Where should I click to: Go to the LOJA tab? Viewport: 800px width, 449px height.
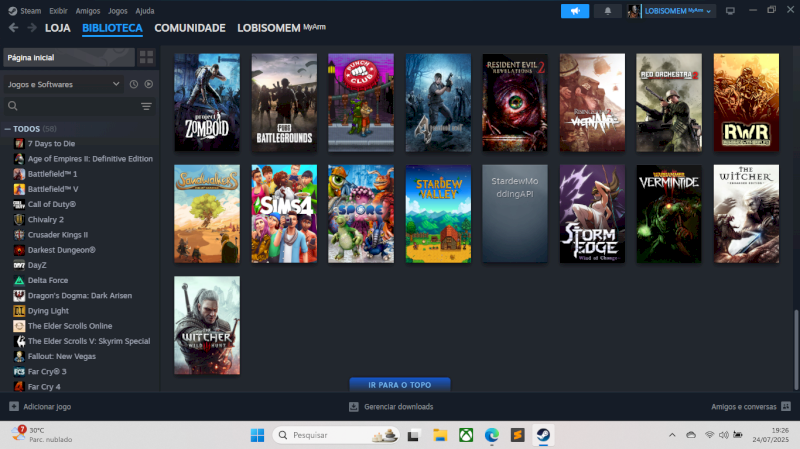[58, 28]
